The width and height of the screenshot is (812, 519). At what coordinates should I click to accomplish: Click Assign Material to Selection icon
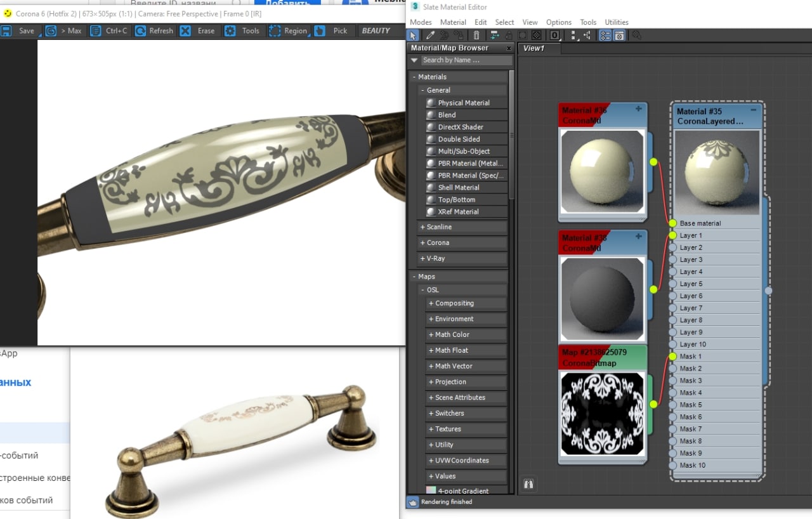(x=458, y=36)
